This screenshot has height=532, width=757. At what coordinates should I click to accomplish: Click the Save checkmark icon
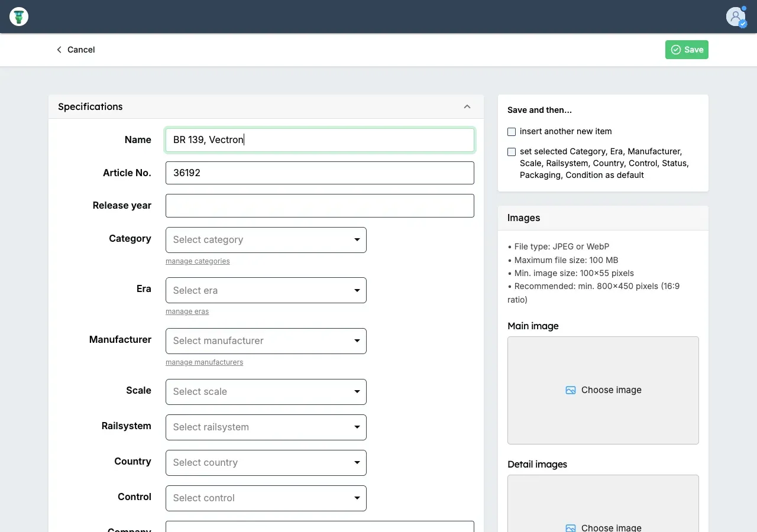coord(676,50)
